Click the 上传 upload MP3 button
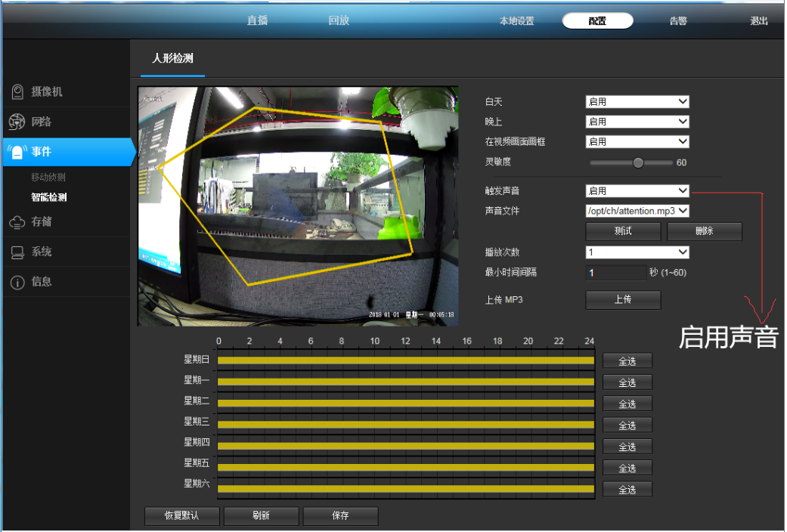787x532 pixels. tap(623, 300)
